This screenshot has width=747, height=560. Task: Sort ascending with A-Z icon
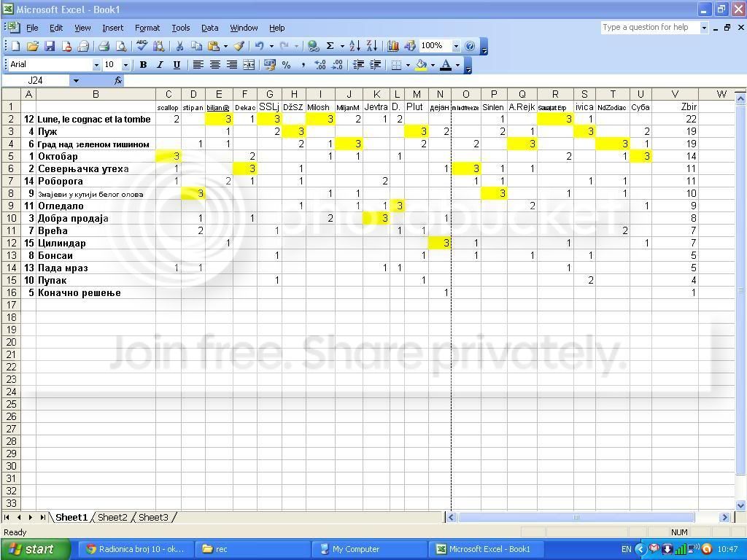[x=355, y=46]
